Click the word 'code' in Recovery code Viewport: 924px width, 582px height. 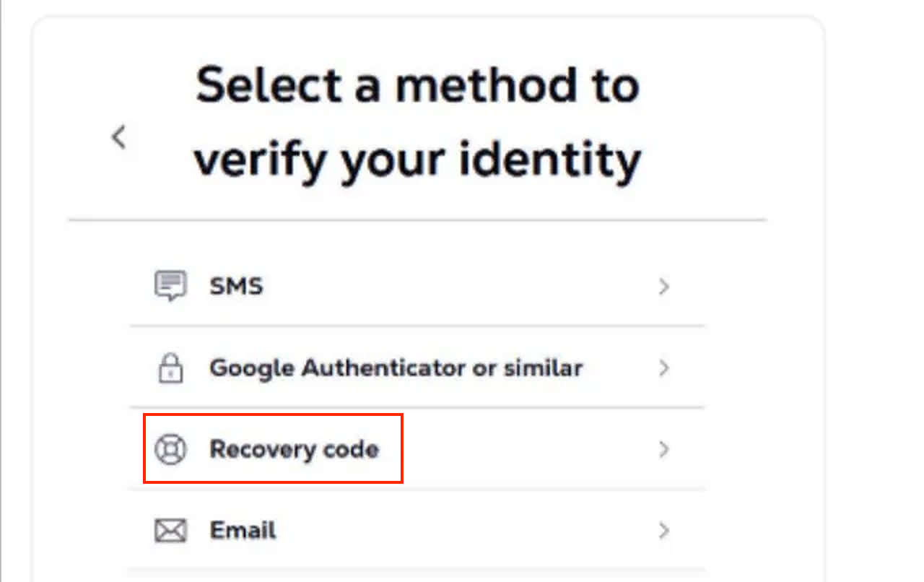click(x=352, y=450)
